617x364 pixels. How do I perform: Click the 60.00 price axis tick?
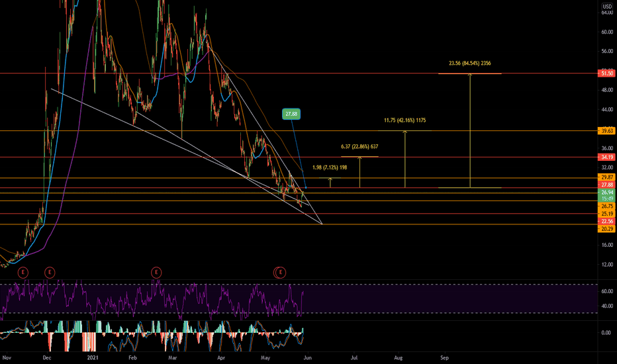tap(607, 32)
